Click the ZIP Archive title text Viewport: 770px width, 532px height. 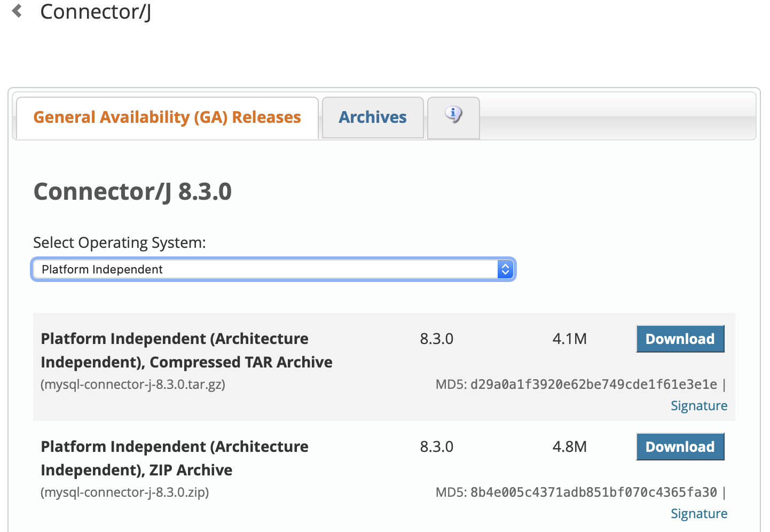click(x=175, y=458)
